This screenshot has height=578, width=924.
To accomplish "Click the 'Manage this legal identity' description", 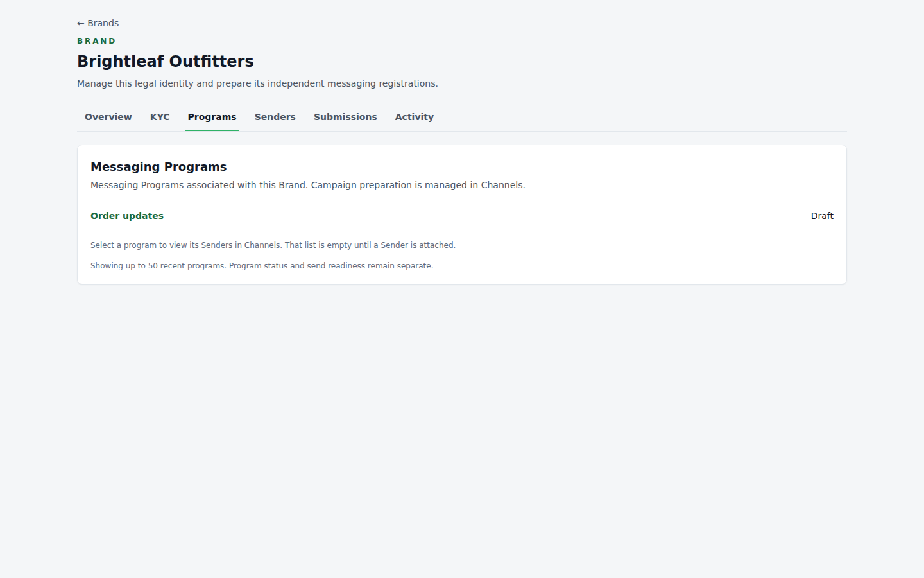I will pos(257,83).
